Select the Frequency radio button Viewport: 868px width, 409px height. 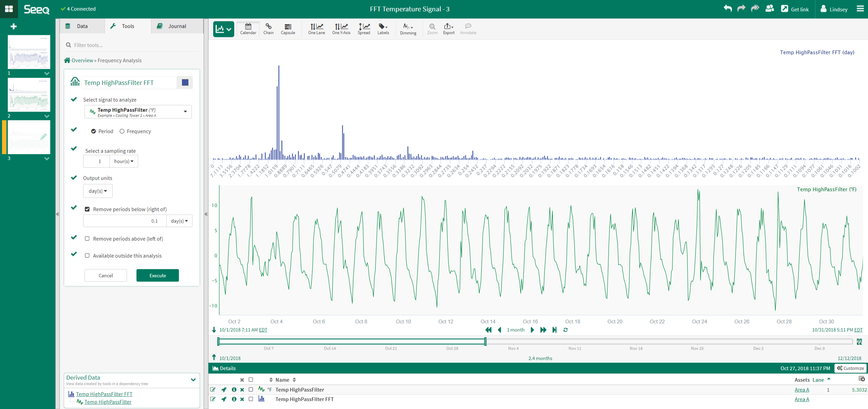tap(122, 131)
